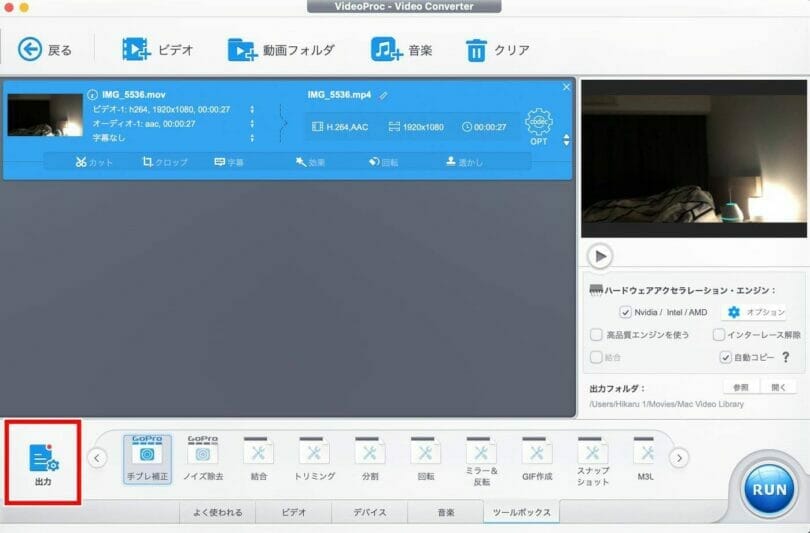Select the GIF作成 tool
This screenshot has height=533, width=810.
537,459
